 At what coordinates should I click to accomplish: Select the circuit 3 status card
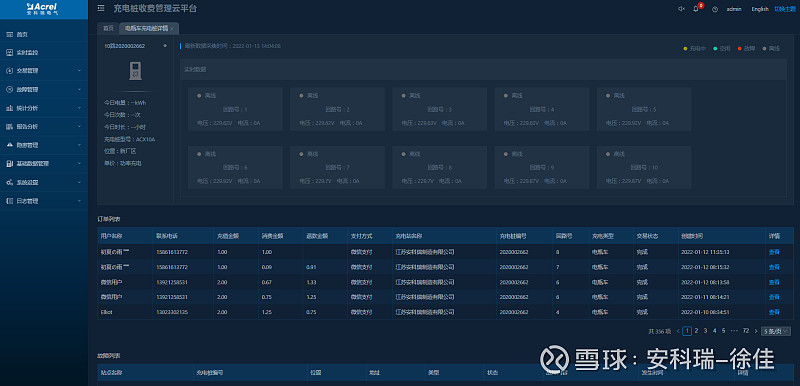point(440,109)
